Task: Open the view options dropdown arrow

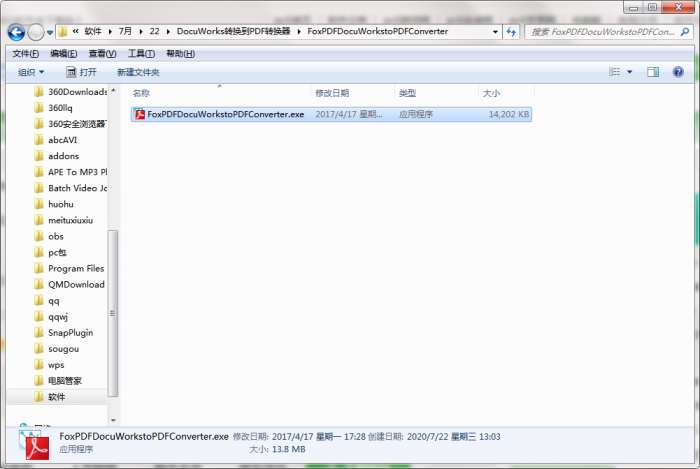Action: 629,72
